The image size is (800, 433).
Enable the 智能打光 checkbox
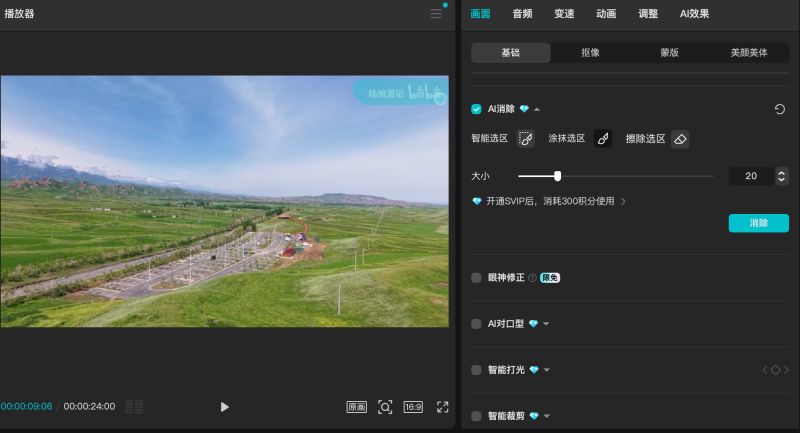(x=476, y=370)
